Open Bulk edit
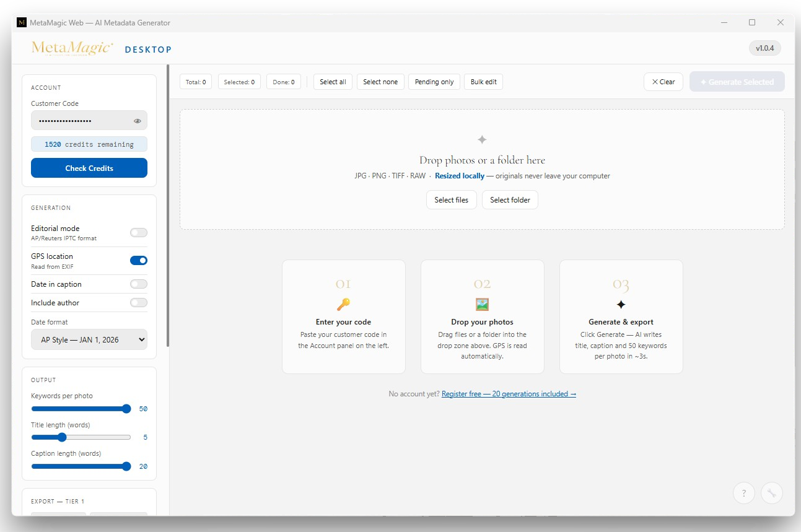 (x=483, y=82)
